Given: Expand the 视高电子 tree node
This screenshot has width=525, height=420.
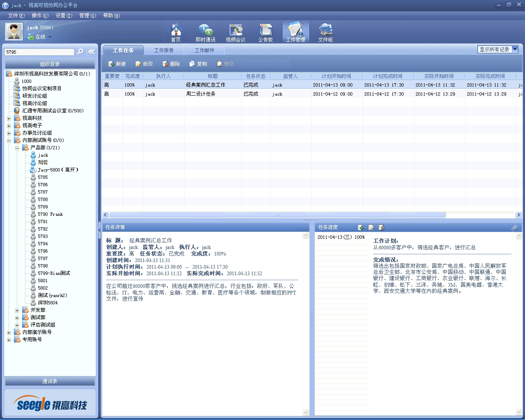Looking at the screenshot, I should coord(9,126).
